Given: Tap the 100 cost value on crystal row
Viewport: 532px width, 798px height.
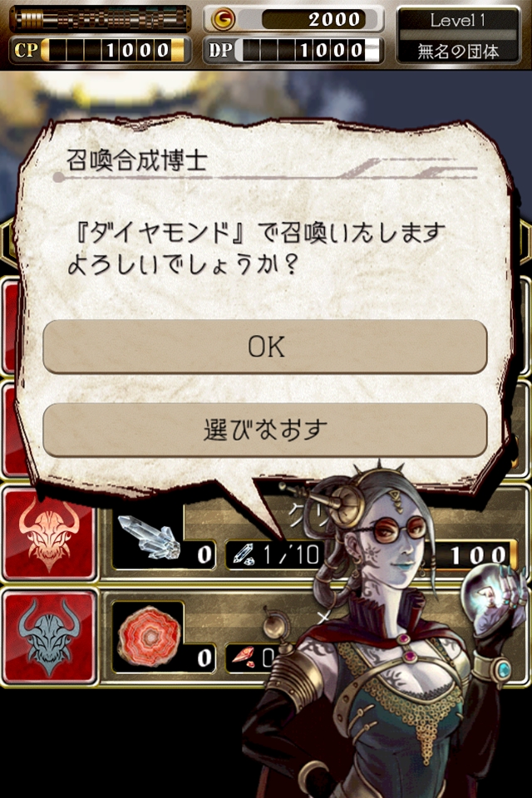Looking at the screenshot, I should 479,554.
